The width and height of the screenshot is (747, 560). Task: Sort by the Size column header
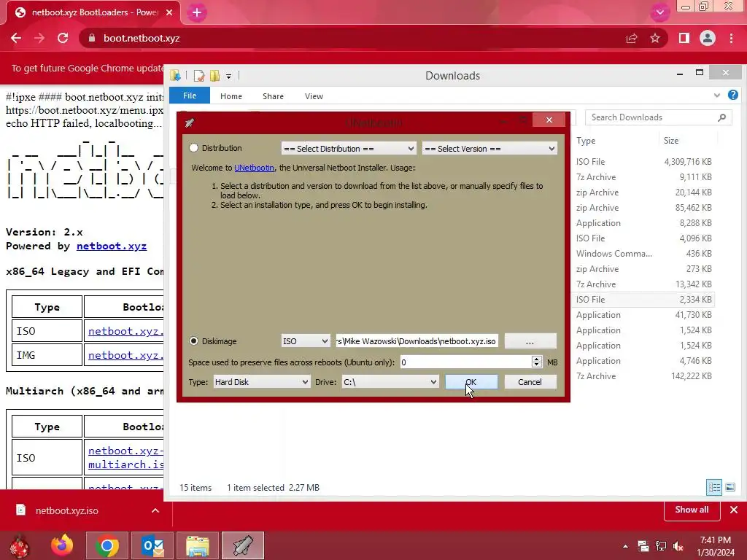point(671,141)
